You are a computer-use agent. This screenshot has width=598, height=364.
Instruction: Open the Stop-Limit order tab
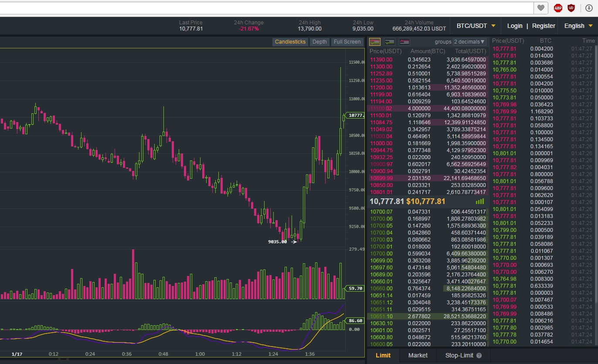pos(459,355)
